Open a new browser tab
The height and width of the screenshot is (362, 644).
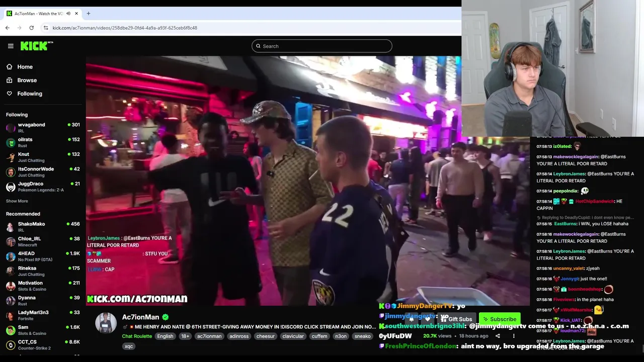(x=88, y=14)
